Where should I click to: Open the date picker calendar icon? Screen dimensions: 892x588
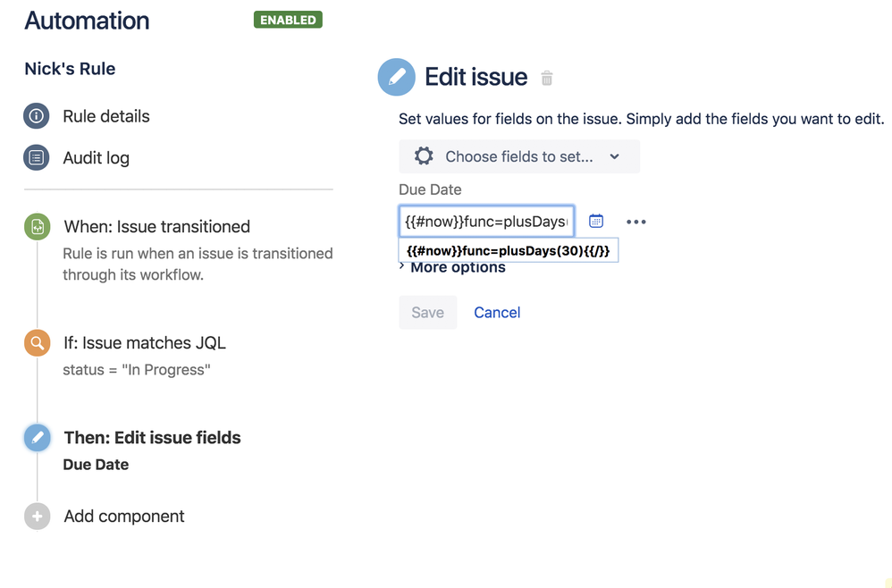point(596,221)
